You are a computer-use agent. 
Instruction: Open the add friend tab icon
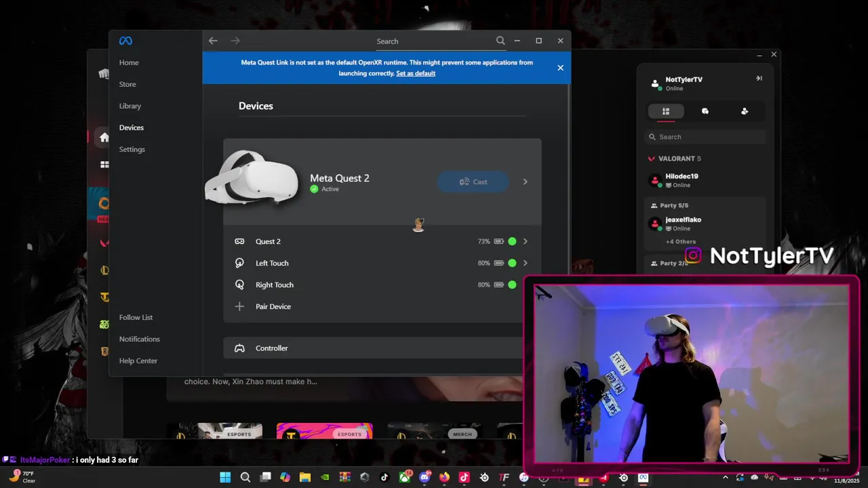pos(745,111)
